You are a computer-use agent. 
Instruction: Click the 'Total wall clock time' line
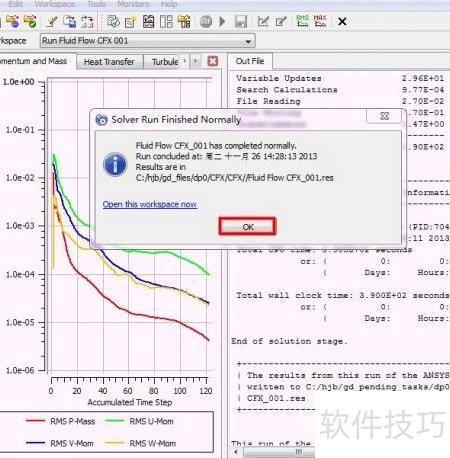pos(343,295)
